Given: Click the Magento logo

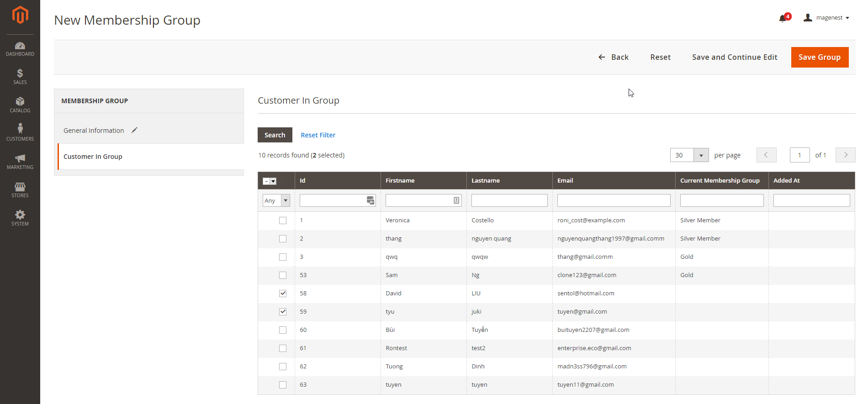Looking at the screenshot, I should (x=20, y=15).
